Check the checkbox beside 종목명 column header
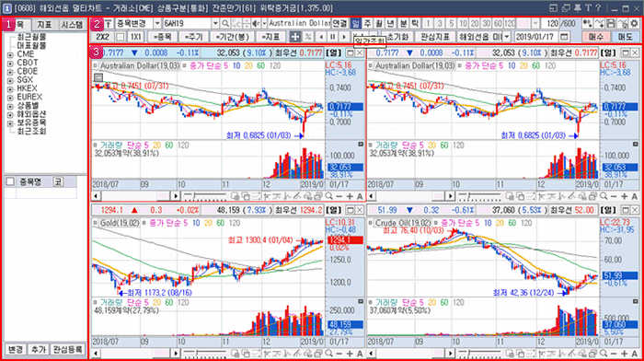The width and height of the screenshot is (644, 361). pos(10,181)
